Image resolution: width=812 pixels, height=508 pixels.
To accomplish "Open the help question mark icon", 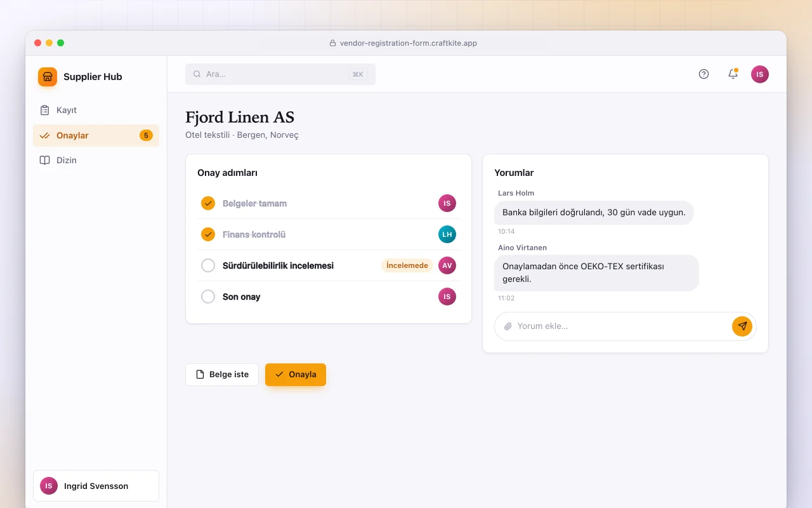I will [x=704, y=74].
